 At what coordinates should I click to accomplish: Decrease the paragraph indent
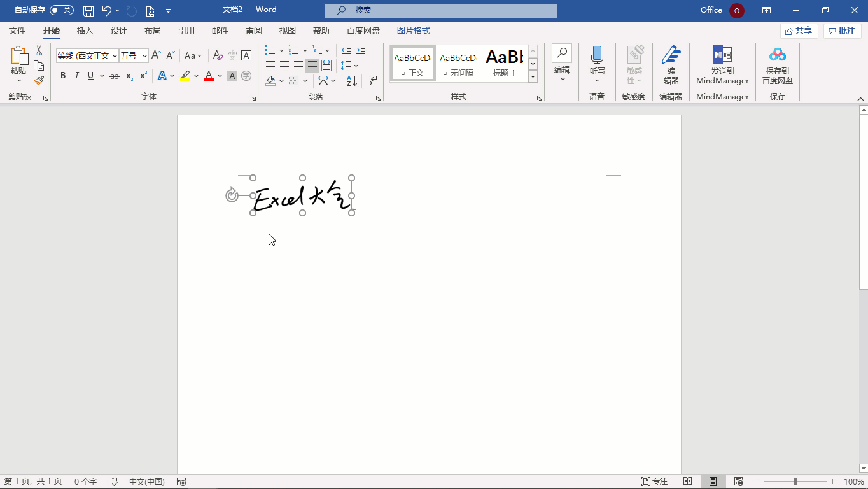pyautogui.click(x=346, y=50)
